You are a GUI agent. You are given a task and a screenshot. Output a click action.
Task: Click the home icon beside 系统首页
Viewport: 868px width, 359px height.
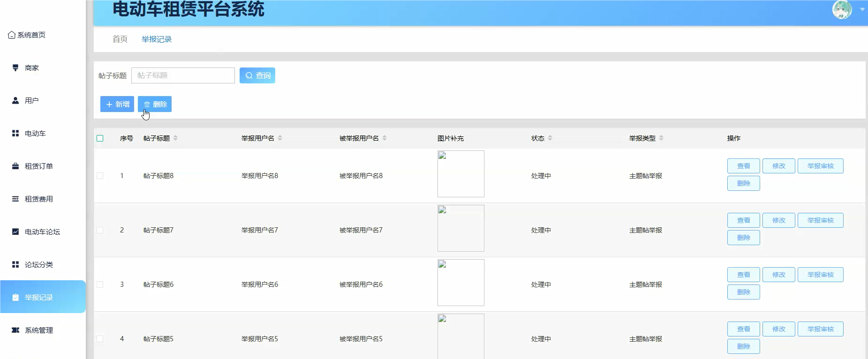(12, 35)
